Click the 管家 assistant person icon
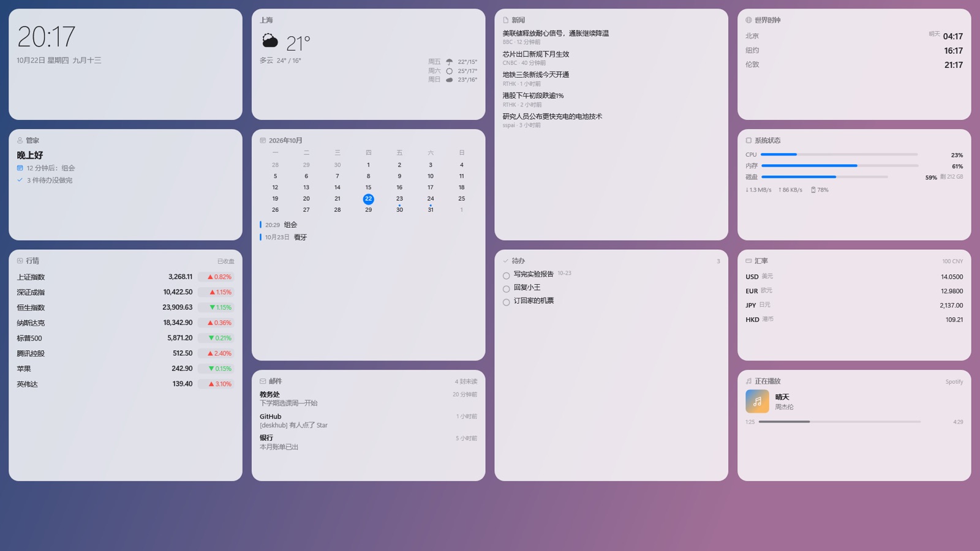Viewport: 980px width, 551px height. coord(20,140)
